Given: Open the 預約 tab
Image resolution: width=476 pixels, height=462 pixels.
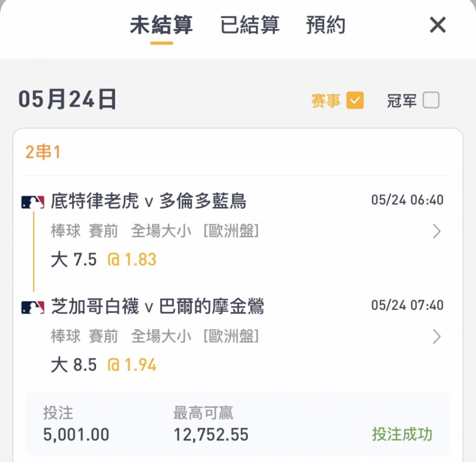Looking at the screenshot, I should click(325, 25).
